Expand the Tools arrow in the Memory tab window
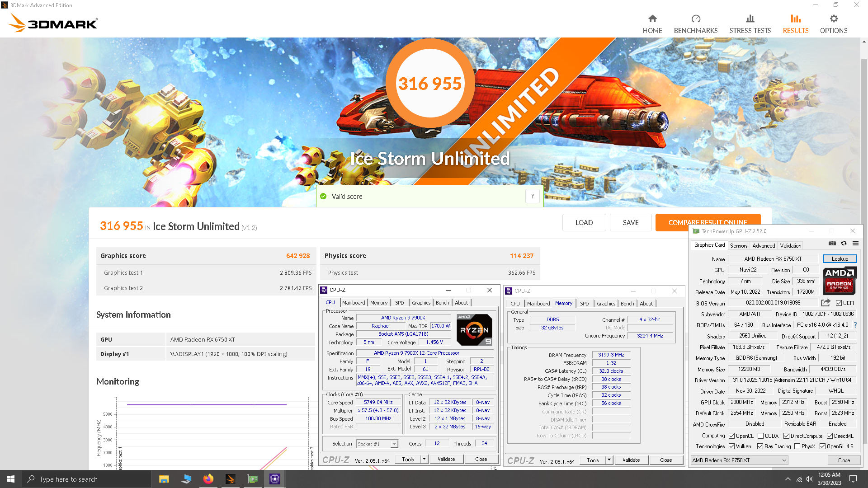The width and height of the screenshot is (868, 488). pyautogui.click(x=609, y=460)
